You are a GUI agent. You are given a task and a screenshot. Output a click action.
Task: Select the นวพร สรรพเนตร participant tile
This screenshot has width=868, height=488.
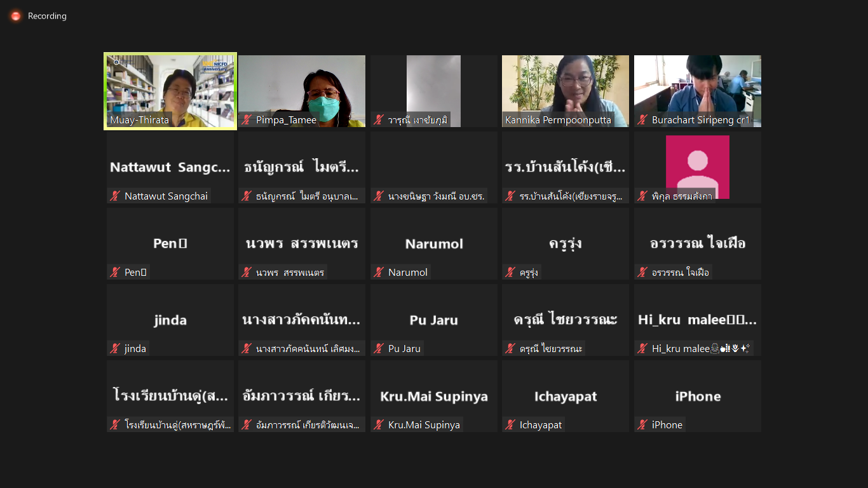point(302,244)
